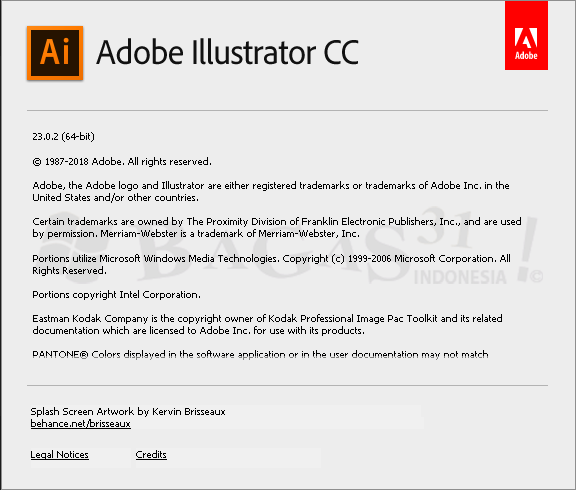
Task: Click the Adobe Illustrator CC title text
Action: [x=227, y=52]
